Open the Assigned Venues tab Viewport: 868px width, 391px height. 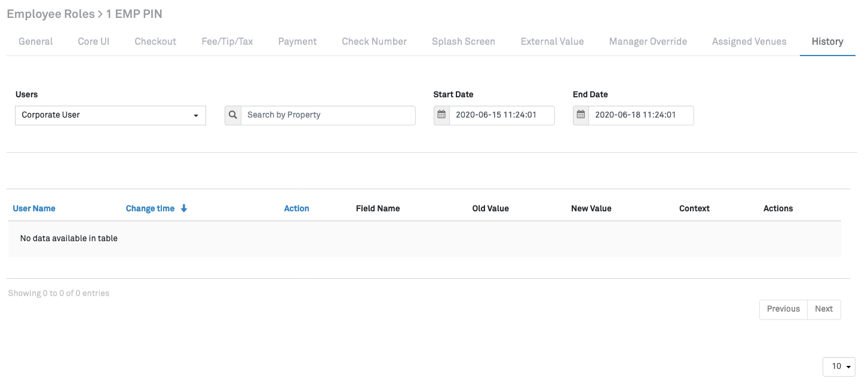(x=749, y=42)
